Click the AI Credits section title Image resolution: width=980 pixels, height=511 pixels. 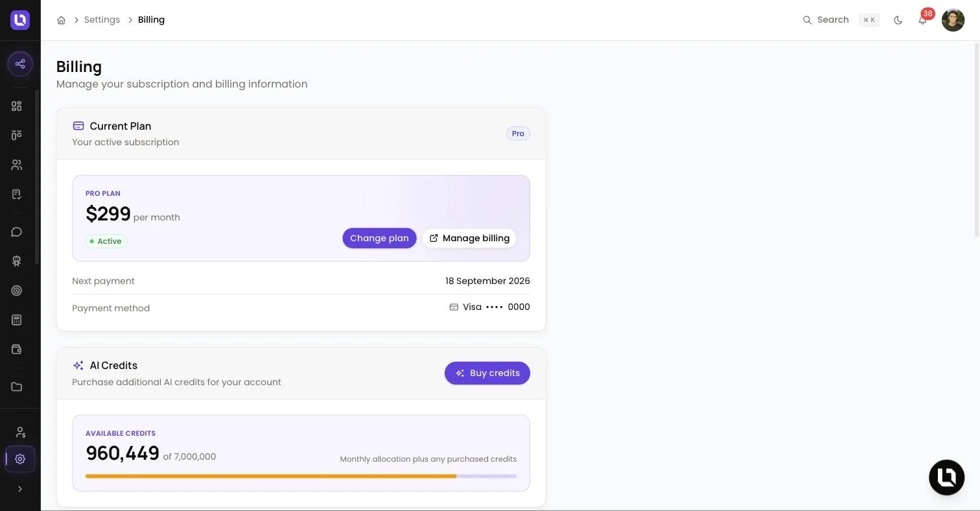(113, 366)
